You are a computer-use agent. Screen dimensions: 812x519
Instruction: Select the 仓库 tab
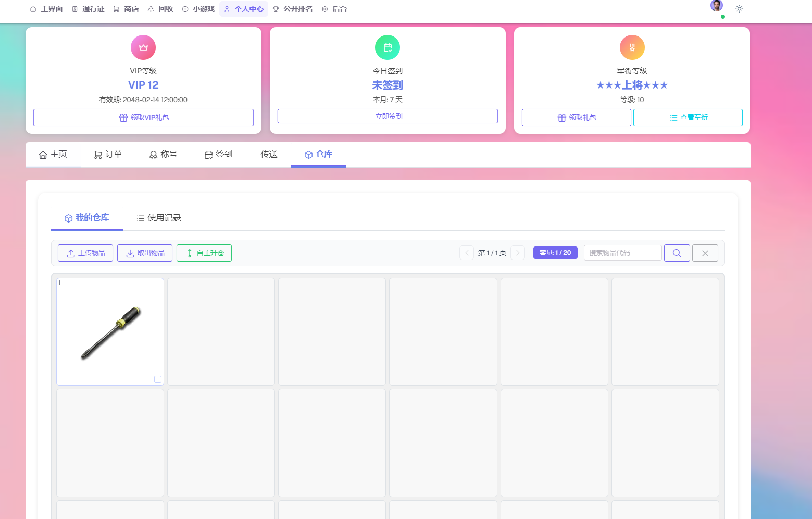pos(319,154)
